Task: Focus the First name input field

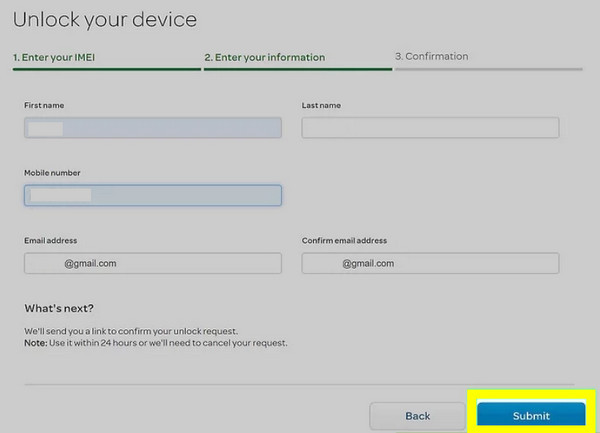Action: point(153,128)
